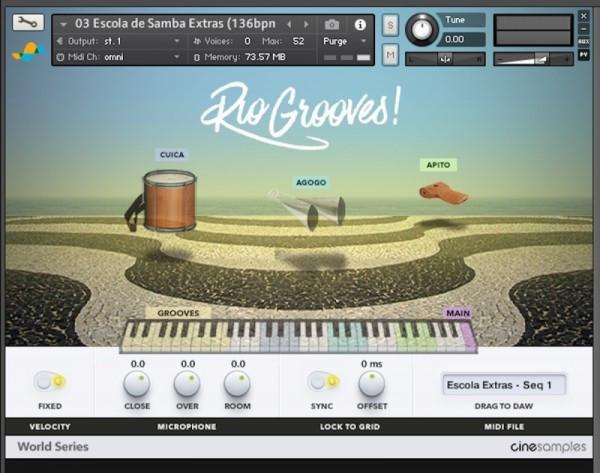600x473 pixels.
Task: Select the Agogo bells instrument
Action: click(308, 209)
